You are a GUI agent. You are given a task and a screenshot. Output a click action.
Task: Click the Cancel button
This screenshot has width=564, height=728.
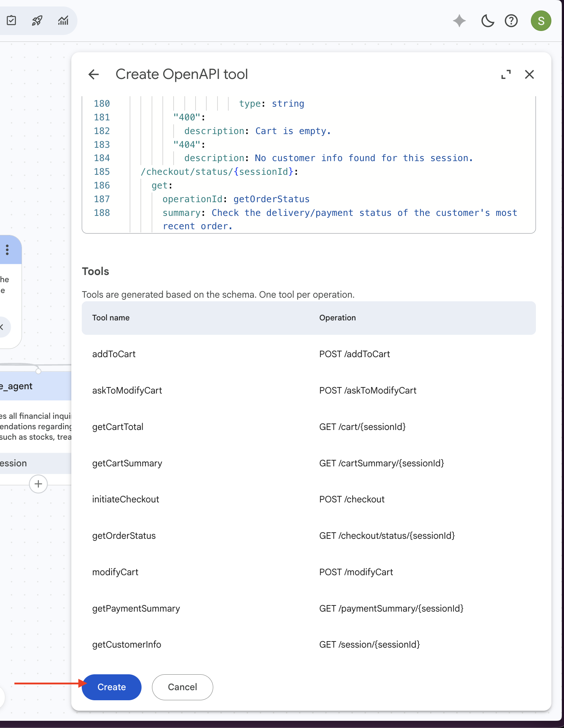[x=183, y=687]
